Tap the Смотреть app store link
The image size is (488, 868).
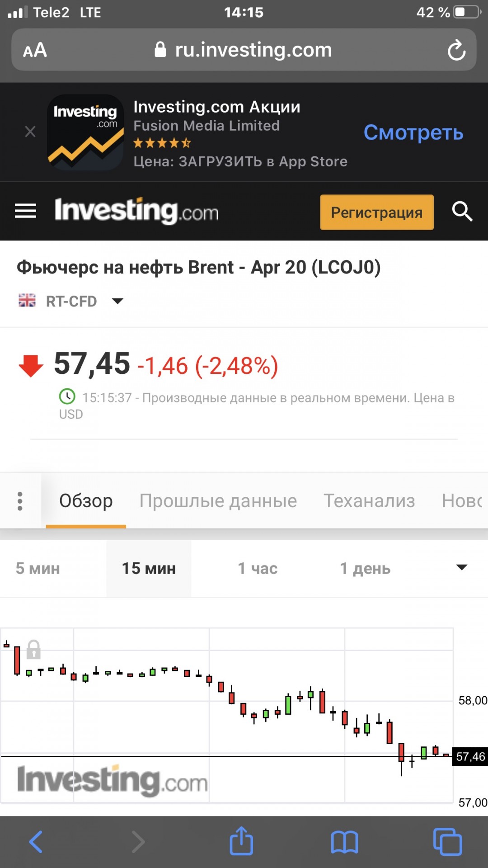pyautogui.click(x=413, y=132)
